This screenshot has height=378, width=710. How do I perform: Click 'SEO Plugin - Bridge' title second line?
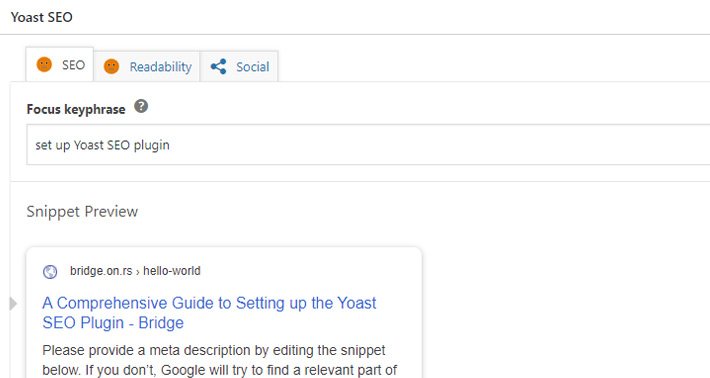[x=113, y=323]
